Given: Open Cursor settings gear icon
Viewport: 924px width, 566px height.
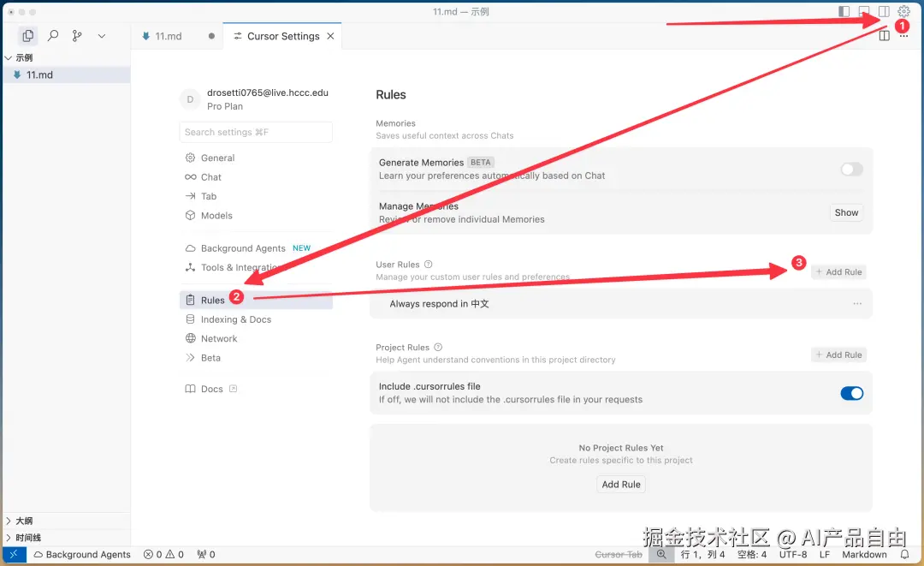Looking at the screenshot, I should tap(903, 11).
